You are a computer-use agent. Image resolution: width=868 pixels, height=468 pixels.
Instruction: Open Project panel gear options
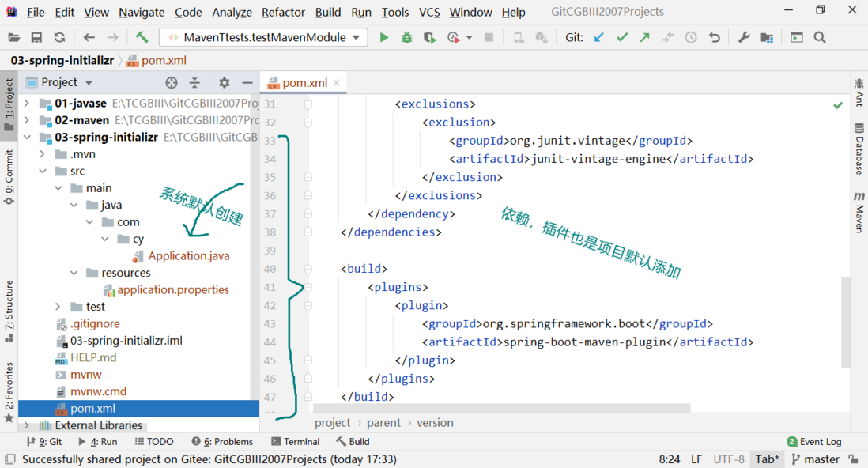click(225, 82)
